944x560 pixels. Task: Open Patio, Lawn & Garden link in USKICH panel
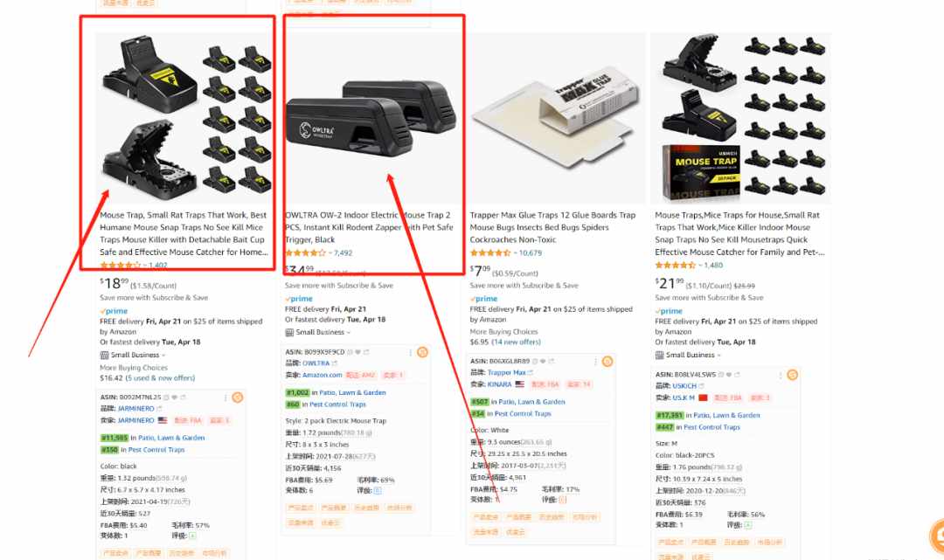coord(726,416)
